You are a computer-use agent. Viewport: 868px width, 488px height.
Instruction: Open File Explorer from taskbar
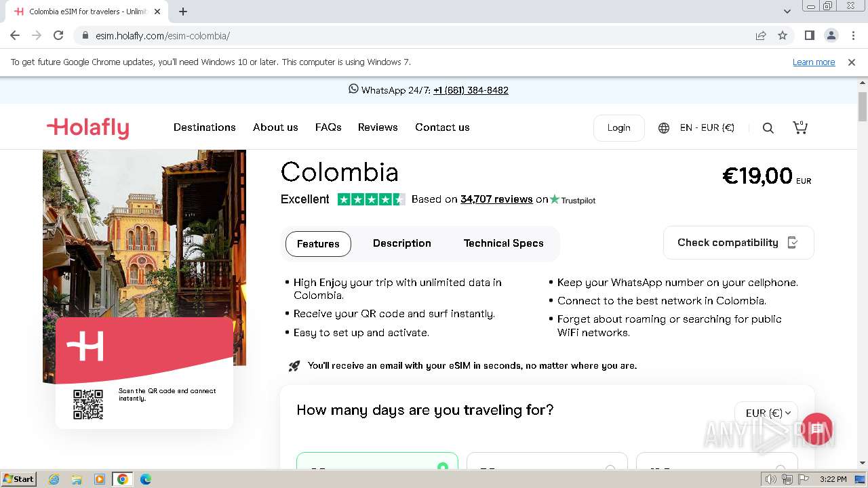(x=77, y=479)
